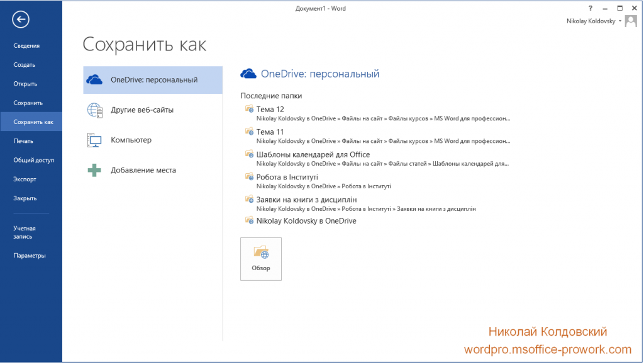Open Шаблоны календарей для Office folder

click(313, 154)
